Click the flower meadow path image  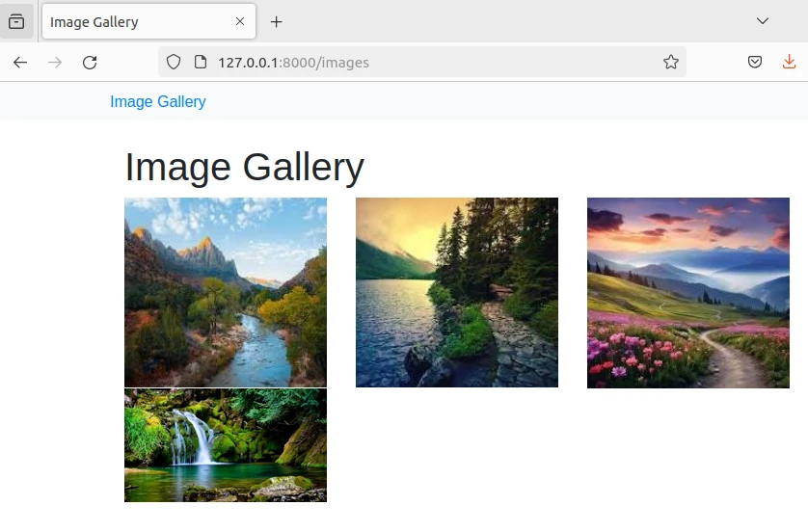(x=688, y=292)
